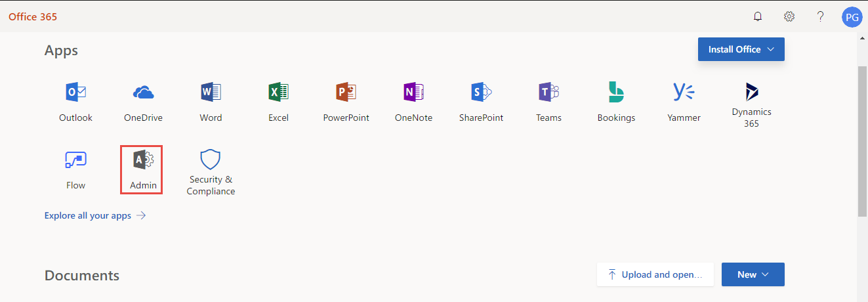Viewport: 868px width, 302px height.
Task: Click the Documents section heading
Action: point(82,275)
